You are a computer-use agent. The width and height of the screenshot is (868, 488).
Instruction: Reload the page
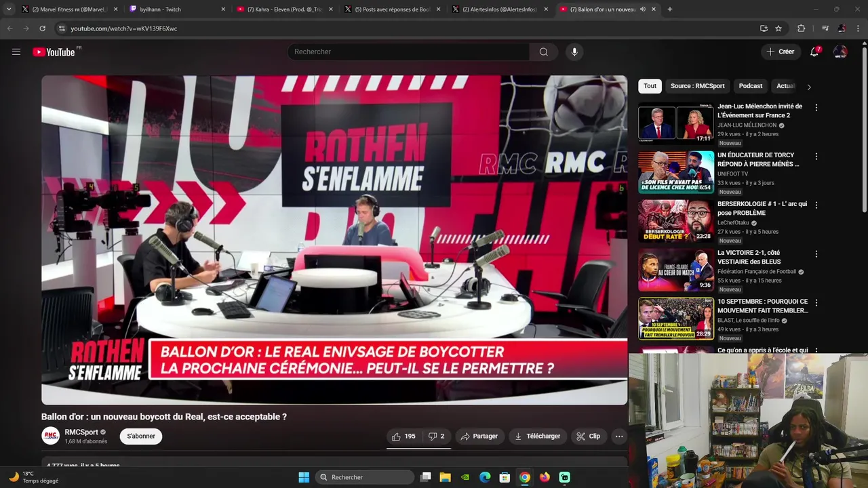(x=42, y=28)
